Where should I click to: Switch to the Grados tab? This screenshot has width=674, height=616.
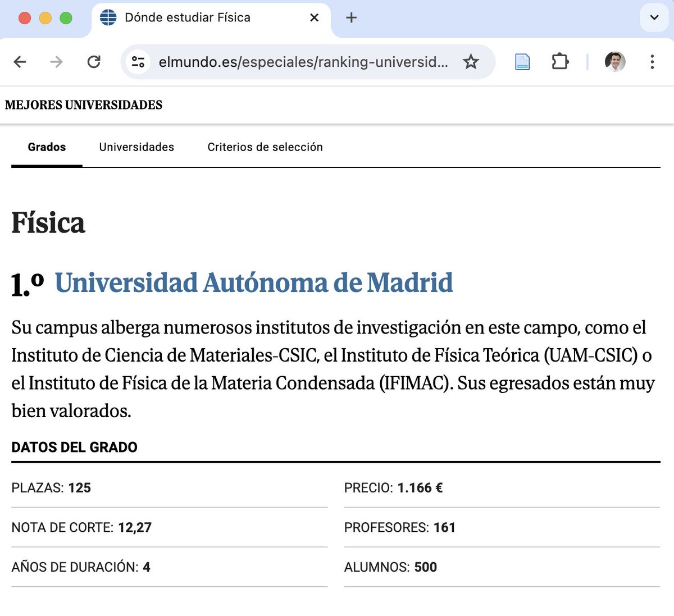click(47, 147)
